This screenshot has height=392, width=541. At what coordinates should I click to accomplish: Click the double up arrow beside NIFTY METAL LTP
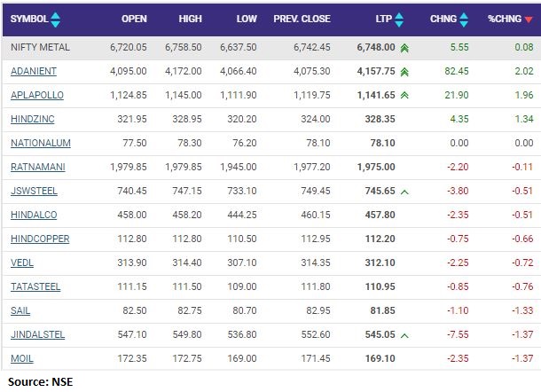[404, 48]
